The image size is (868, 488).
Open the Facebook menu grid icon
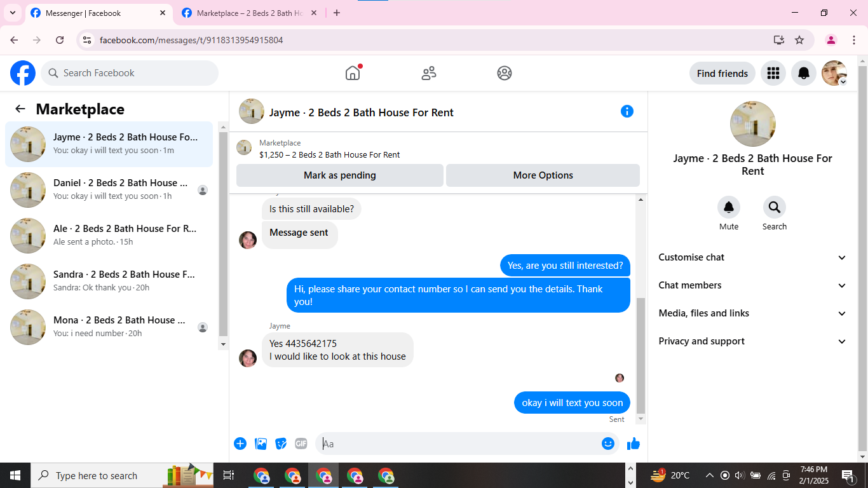tap(773, 73)
